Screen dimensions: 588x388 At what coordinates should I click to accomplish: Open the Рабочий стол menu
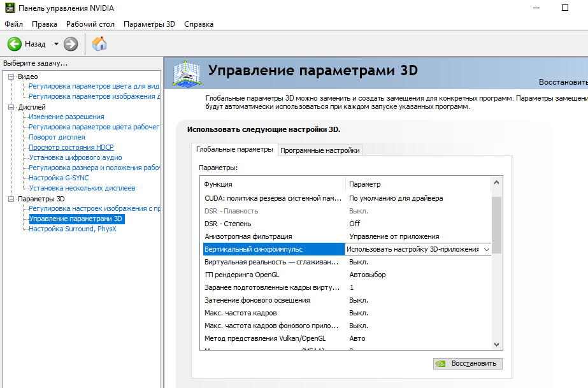point(90,24)
